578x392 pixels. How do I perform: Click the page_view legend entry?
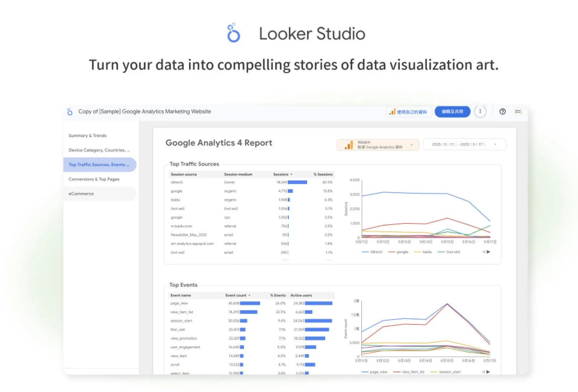tap(375, 372)
